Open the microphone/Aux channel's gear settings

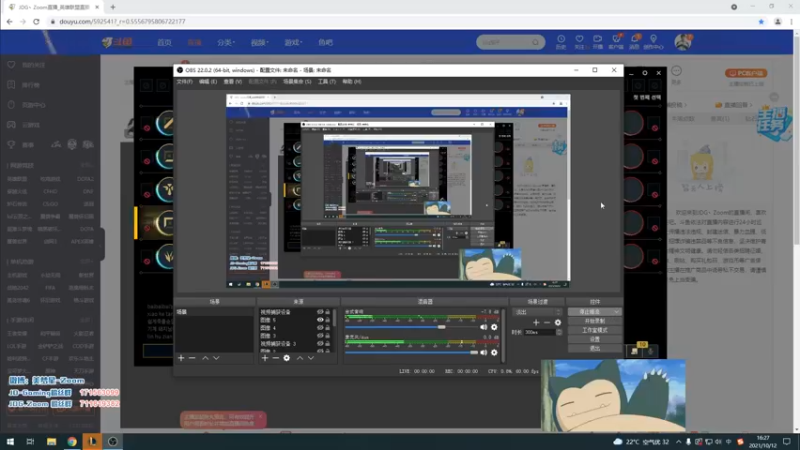[494, 353]
